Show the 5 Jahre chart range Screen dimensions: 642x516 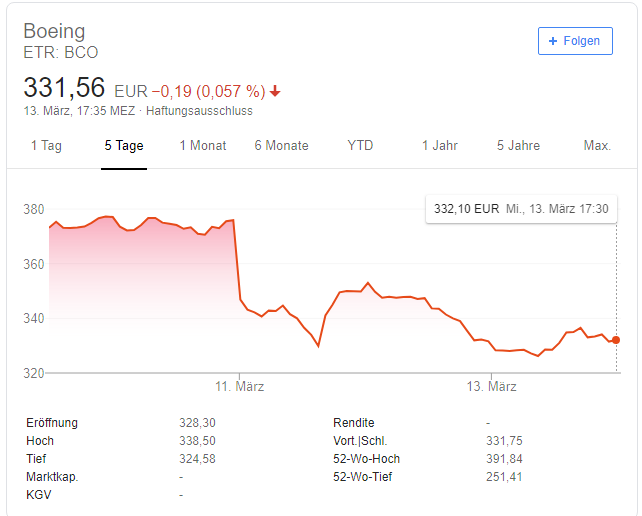click(518, 146)
